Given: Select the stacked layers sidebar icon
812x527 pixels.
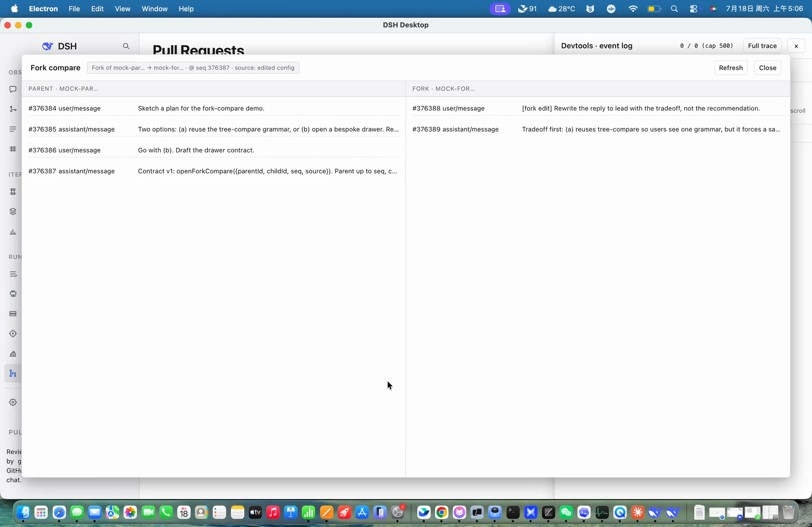Looking at the screenshot, I should [13, 211].
